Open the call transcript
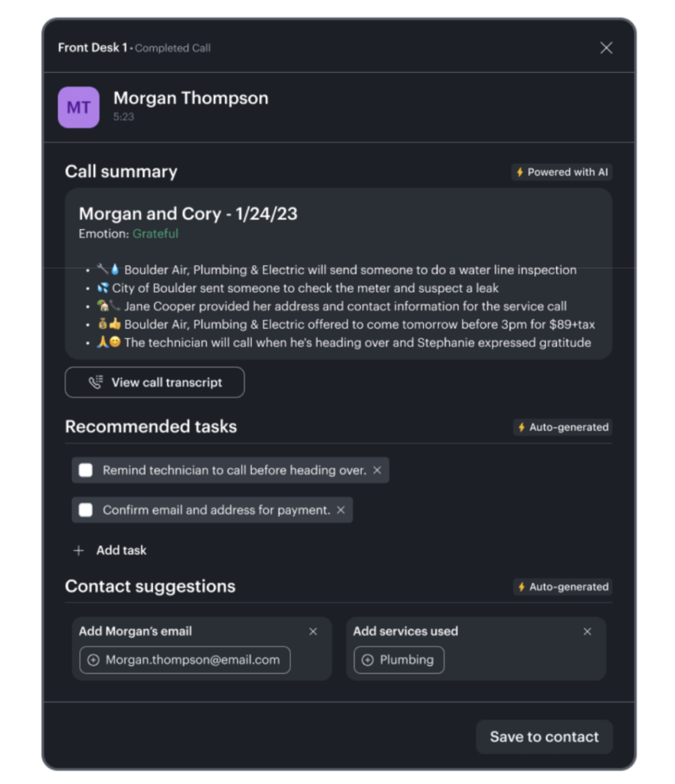This screenshot has width=675, height=784. (155, 382)
